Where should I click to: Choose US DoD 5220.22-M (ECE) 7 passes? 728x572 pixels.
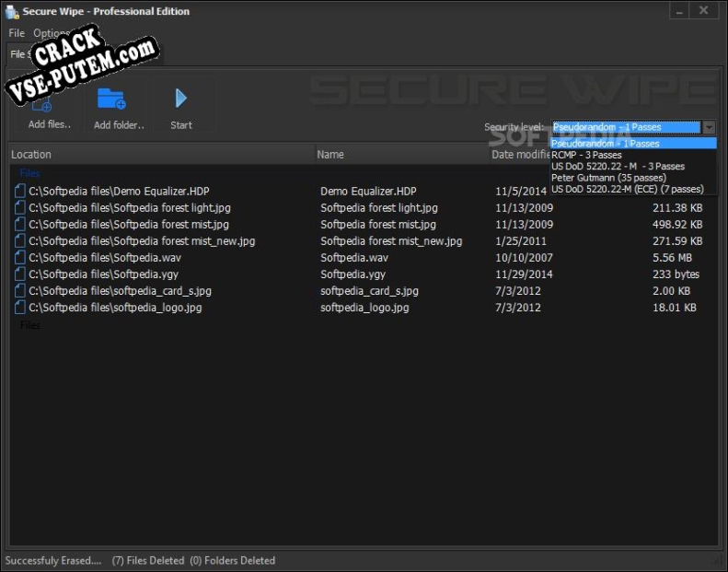point(633,189)
